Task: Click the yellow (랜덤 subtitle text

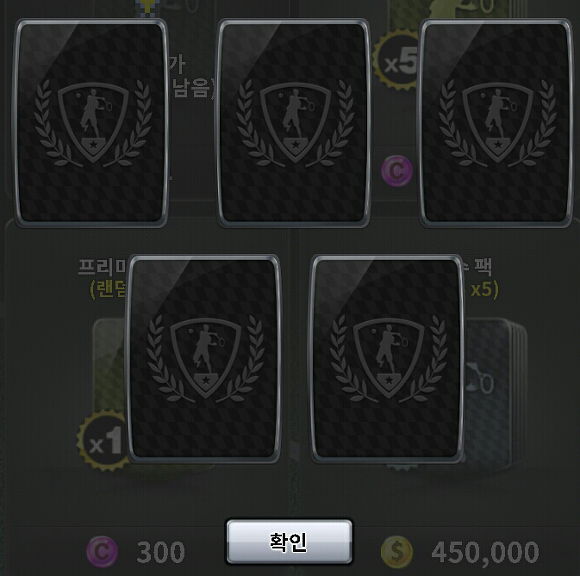Action: click(108, 290)
